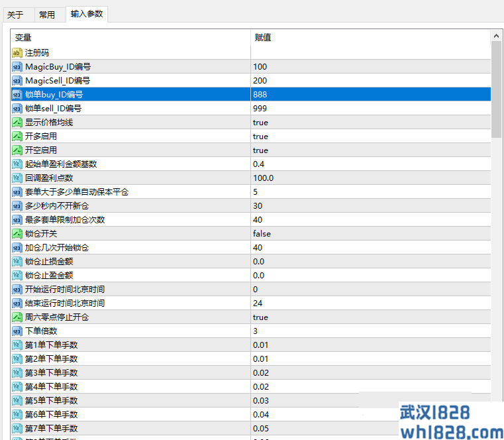Select the 回调盈利点数 value field 100.0
The height and width of the screenshot is (440, 504).
click(x=264, y=178)
